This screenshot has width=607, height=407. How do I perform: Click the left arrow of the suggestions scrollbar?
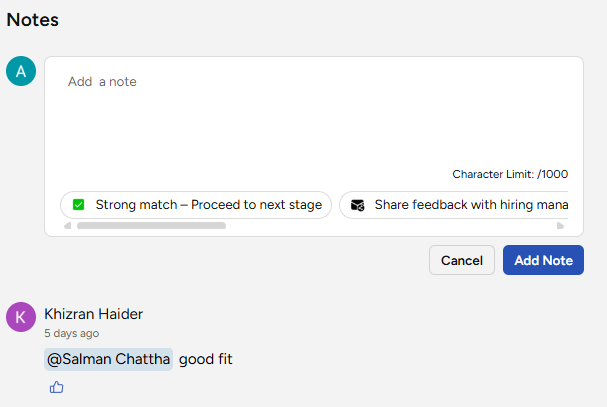pos(68,226)
